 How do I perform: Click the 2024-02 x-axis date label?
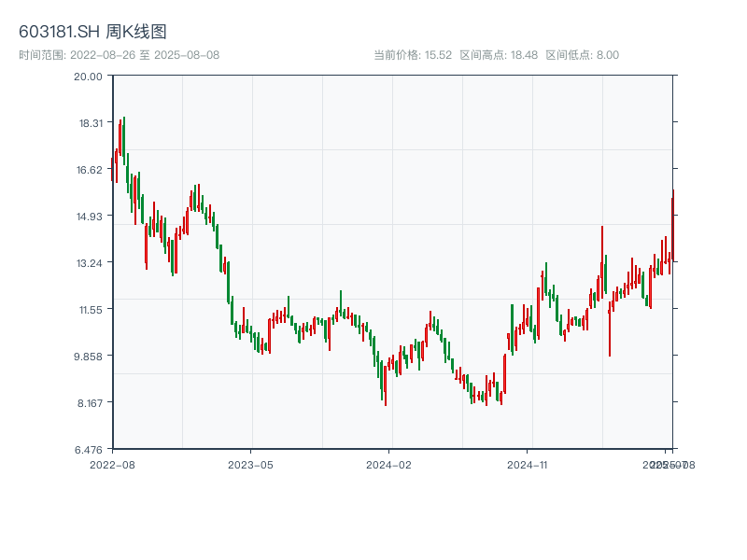[389, 464]
